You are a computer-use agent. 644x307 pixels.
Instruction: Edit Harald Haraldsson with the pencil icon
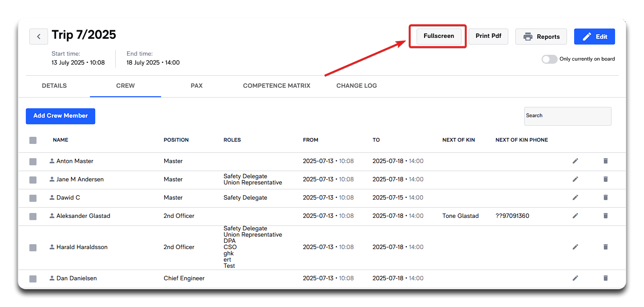tap(575, 247)
